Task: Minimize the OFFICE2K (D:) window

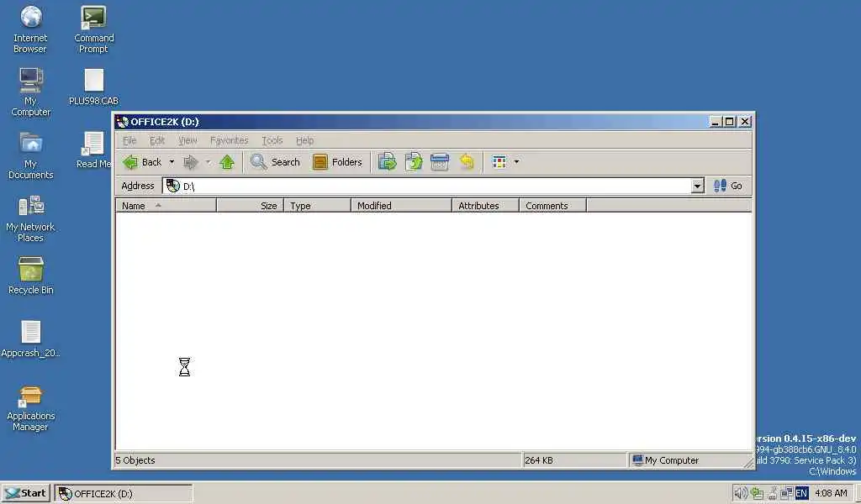Action: [x=715, y=122]
